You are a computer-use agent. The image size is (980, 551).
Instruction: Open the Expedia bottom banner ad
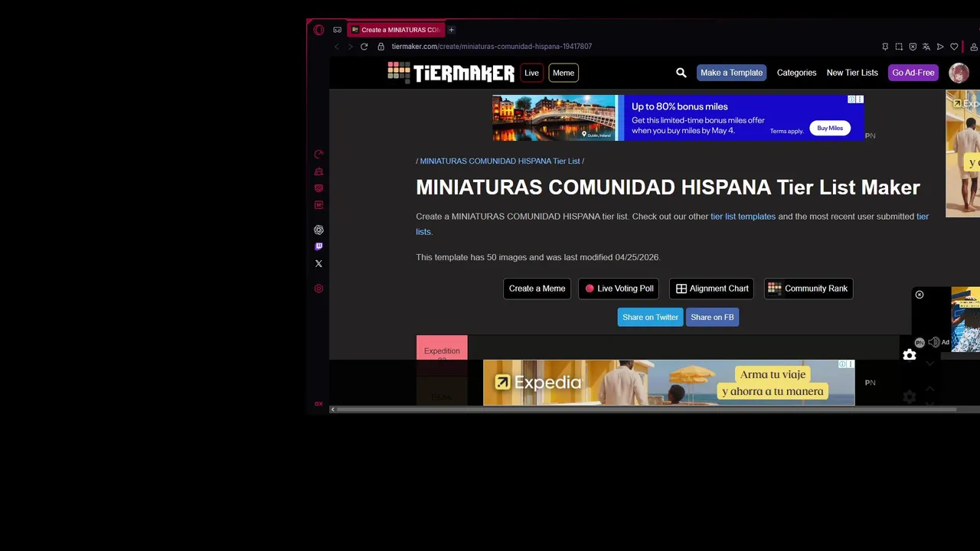click(x=668, y=383)
